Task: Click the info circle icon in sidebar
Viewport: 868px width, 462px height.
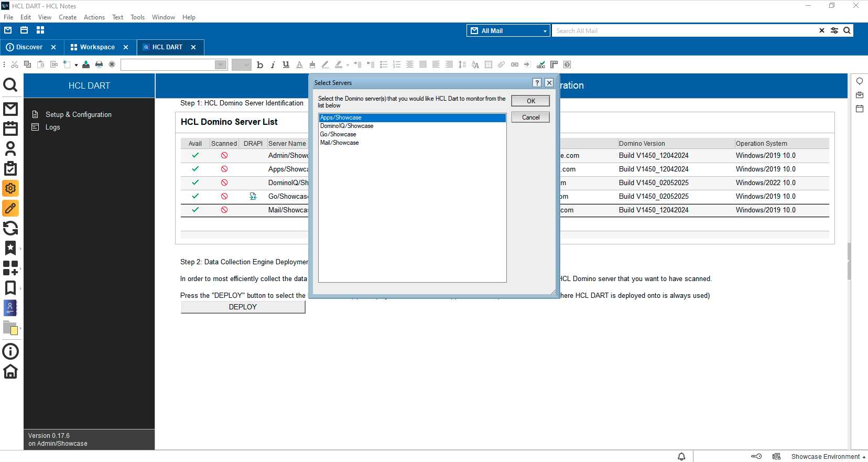Action: [10, 351]
